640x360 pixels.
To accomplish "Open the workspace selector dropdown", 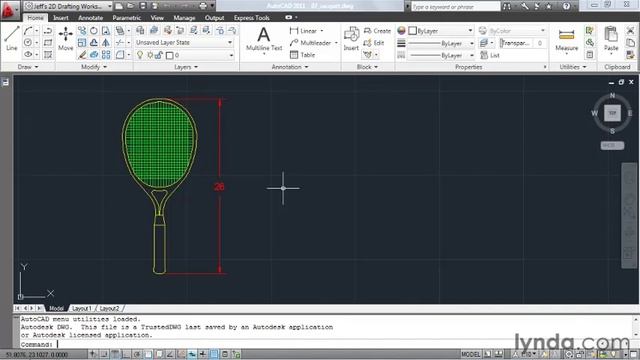I will (68, 6).
